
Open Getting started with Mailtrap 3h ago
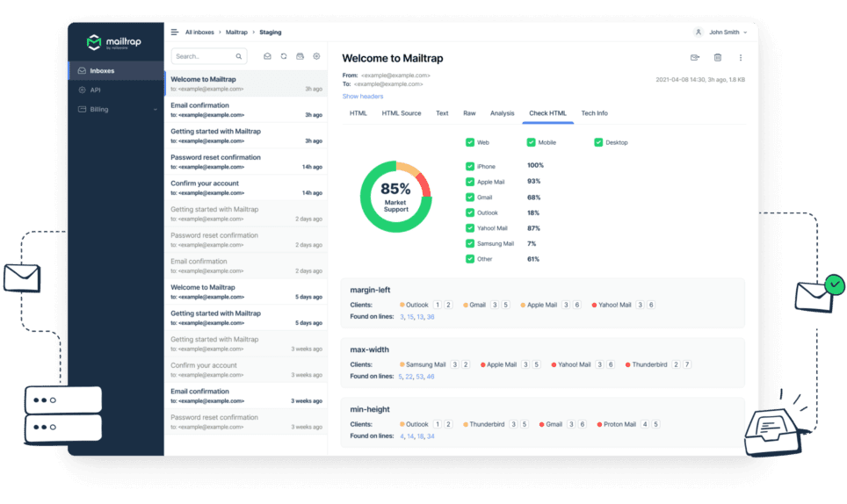246,135
